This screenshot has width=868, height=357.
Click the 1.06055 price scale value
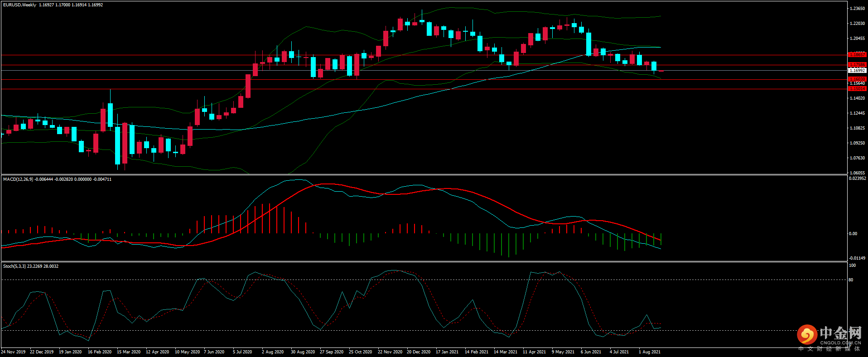[857, 173]
